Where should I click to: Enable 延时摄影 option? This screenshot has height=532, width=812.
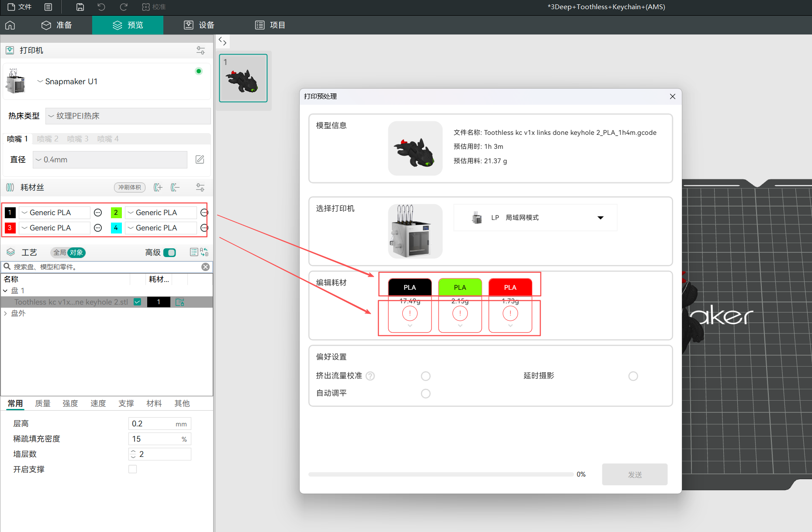click(x=633, y=376)
